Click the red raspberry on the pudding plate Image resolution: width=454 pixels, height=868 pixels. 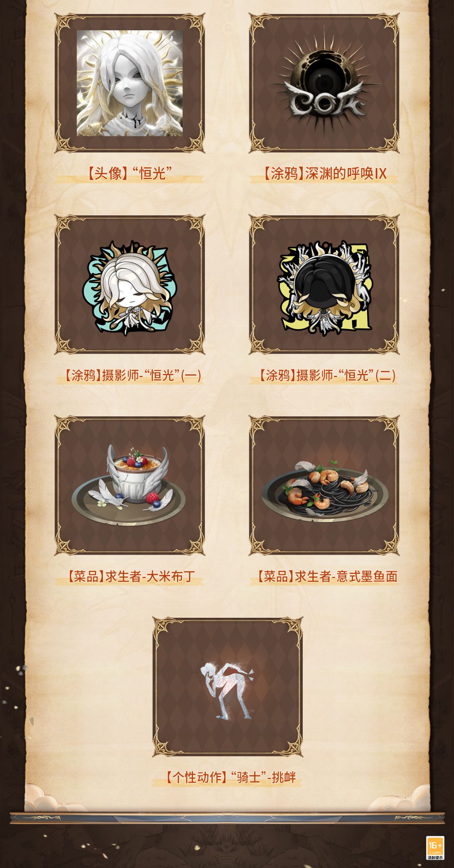click(x=153, y=498)
